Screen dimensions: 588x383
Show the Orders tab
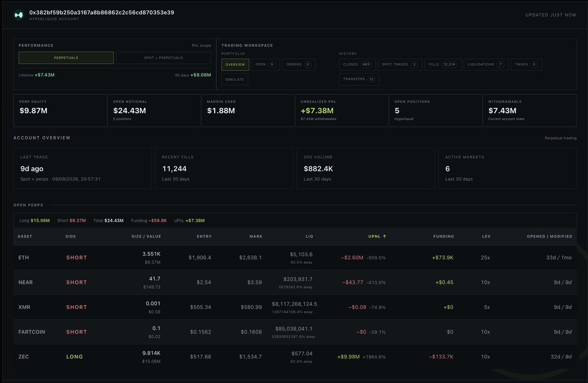pyautogui.click(x=299, y=64)
